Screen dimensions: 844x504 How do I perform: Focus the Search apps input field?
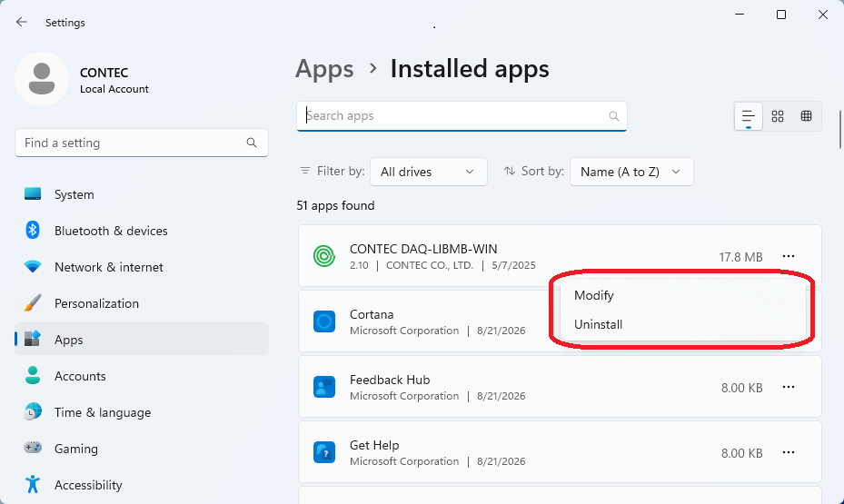(x=462, y=115)
